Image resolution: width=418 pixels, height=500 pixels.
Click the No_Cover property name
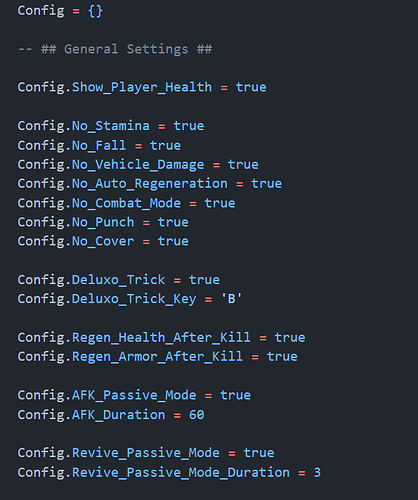[103, 241]
